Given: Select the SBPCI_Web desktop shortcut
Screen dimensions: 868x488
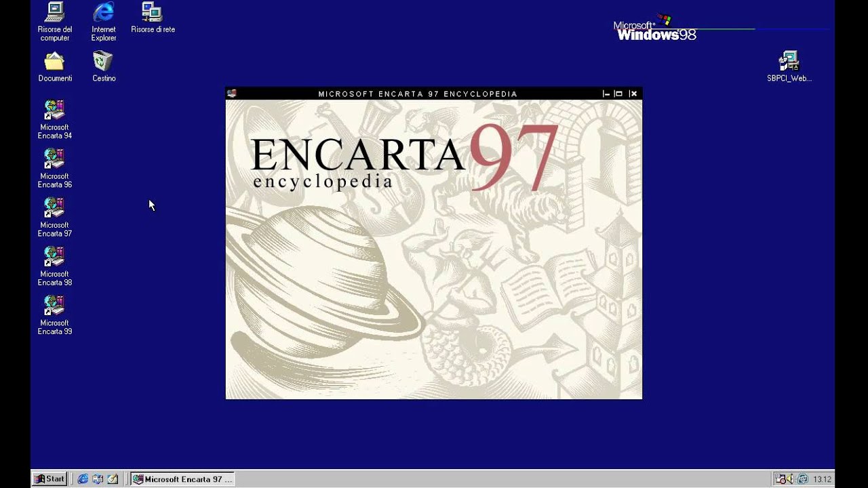Looking at the screenshot, I should (789, 66).
